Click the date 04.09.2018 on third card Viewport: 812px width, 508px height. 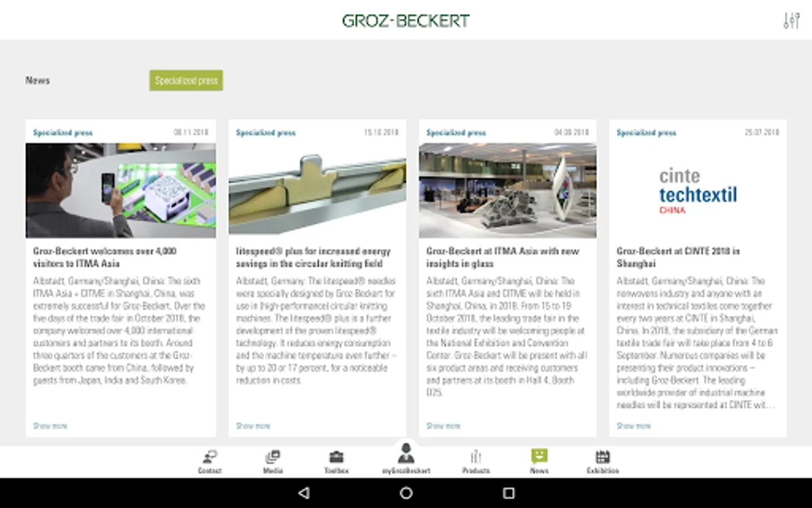(x=571, y=132)
